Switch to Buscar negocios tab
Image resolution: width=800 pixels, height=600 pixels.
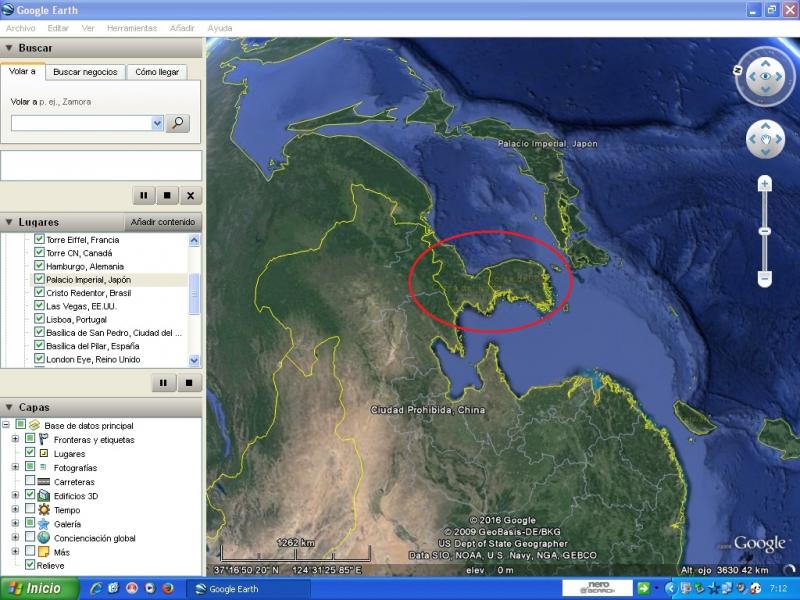click(x=85, y=72)
